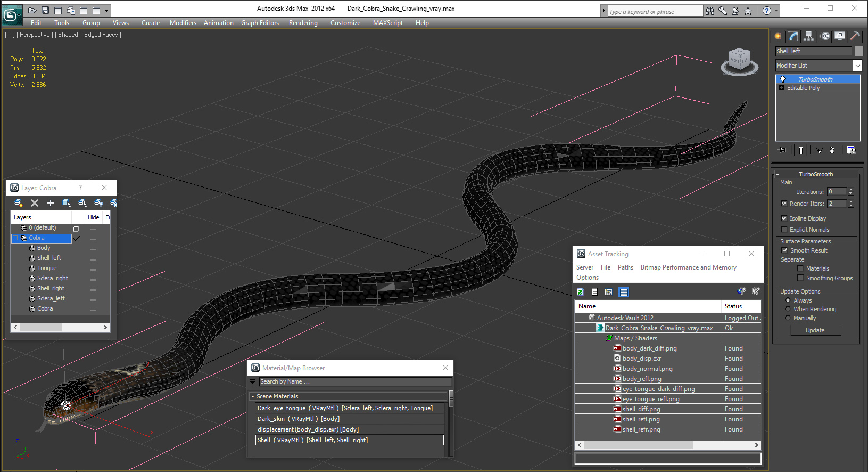
Task: Open the Modify command panel tab
Action: 793,36
